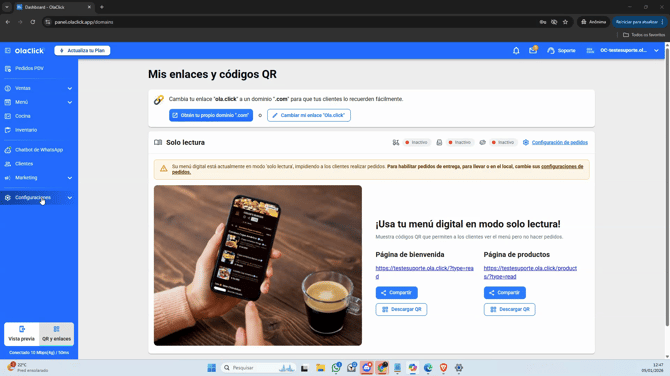Screen dimensions: 670x376
Task: Open Chatbot de WhatsApp
Action: pos(39,150)
